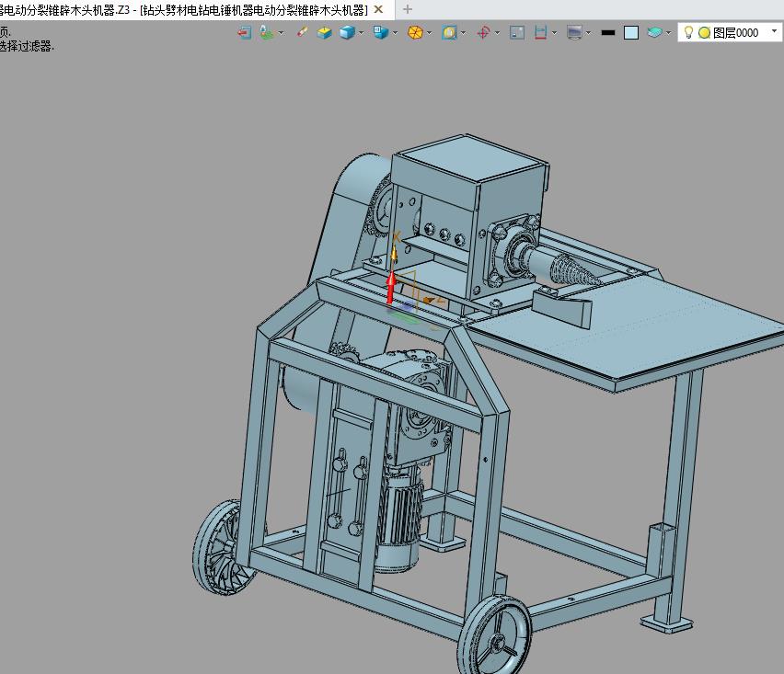Select the blue shaded cube display icon
The width and height of the screenshot is (784, 674).
click(347, 33)
